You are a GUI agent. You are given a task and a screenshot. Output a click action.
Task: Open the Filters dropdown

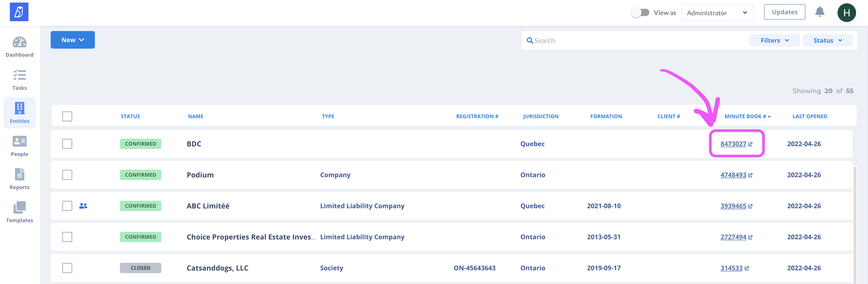(x=774, y=40)
